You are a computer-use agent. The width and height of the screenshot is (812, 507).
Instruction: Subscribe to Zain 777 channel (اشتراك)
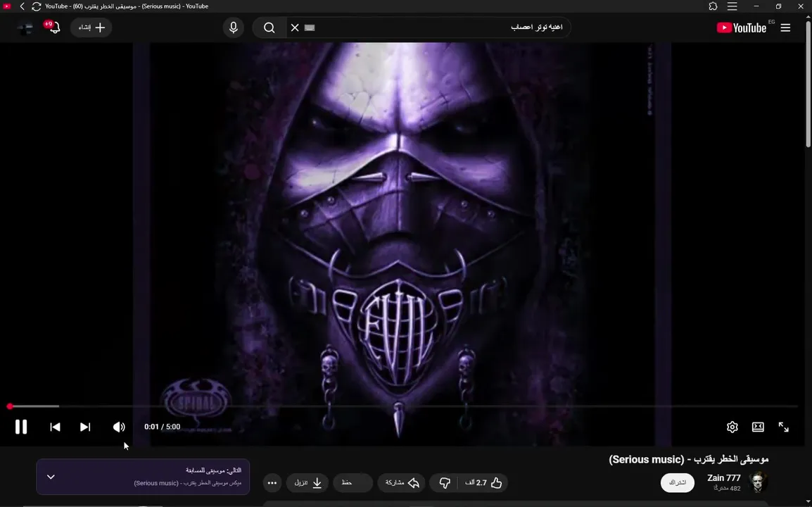[678, 482]
